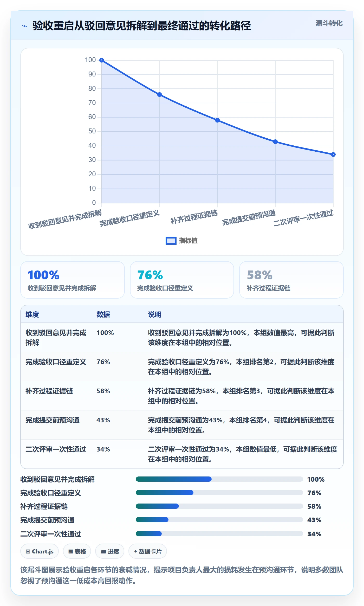Click the lightning icon beside the title
The width and height of the screenshot is (364, 606).
(x=25, y=26)
